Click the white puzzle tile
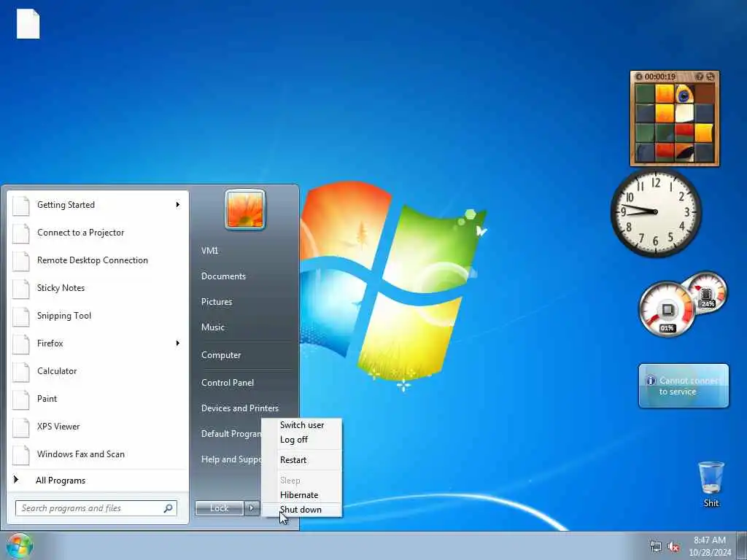Image resolution: width=747 pixels, height=560 pixels. pyautogui.click(x=684, y=113)
